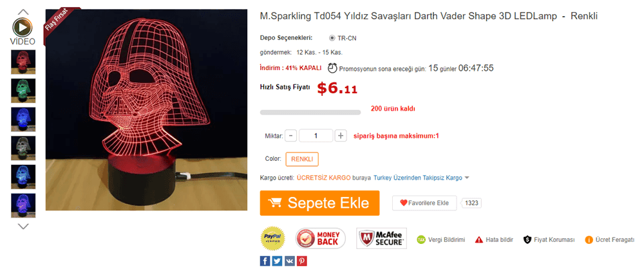The height and width of the screenshot is (269, 644).
Task: Click the McAfee Secure badge
Action: [x=382, y=238]
